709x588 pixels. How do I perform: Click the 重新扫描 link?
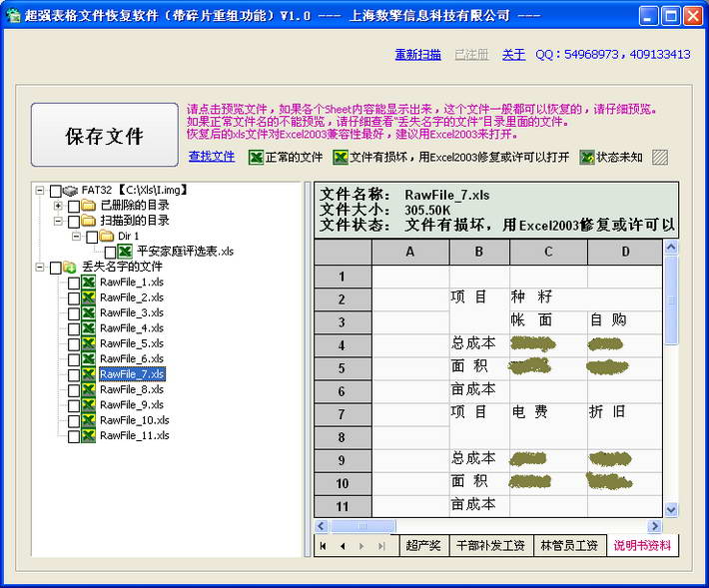417,55
